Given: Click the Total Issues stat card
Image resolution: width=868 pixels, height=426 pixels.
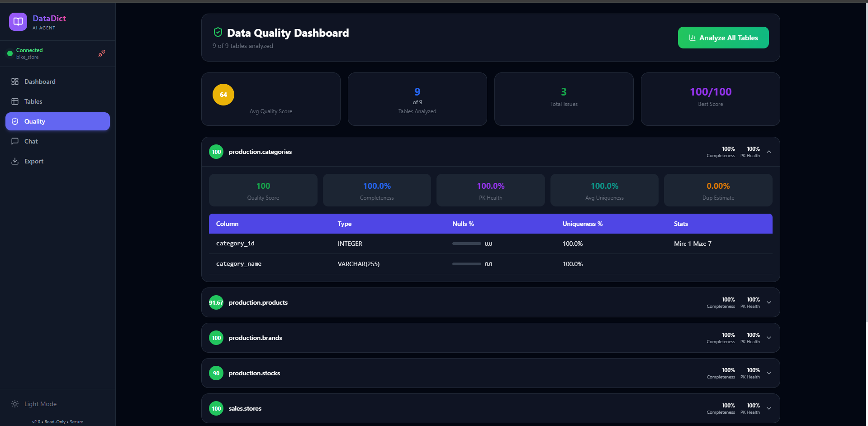Looking at the screenshot, I should click(x=564, y=99).
